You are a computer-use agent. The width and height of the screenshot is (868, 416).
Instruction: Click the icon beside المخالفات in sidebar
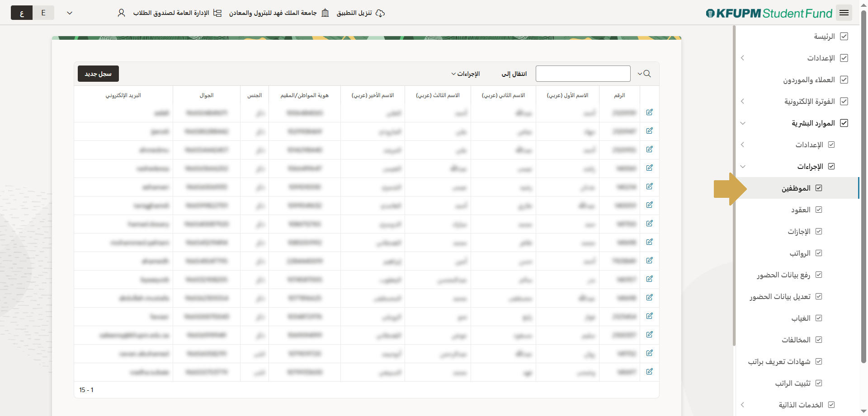tap(819, 340)
